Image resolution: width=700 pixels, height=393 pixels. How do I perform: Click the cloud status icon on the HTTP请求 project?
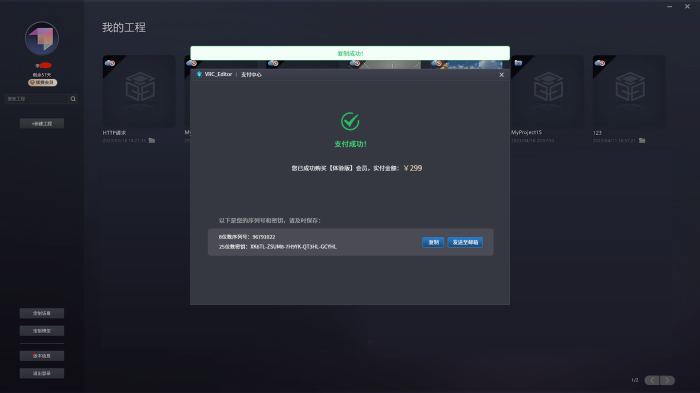[110, 63]
